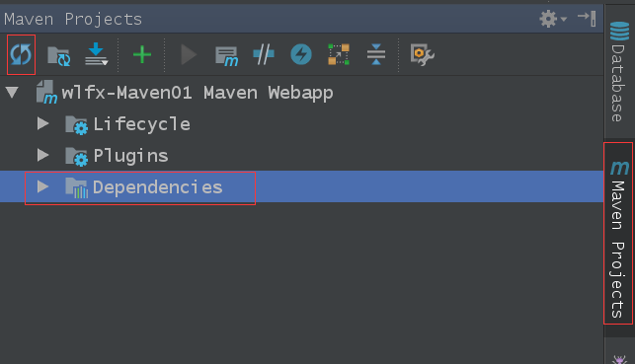
Task: Show Dependencies diagram icon
Action: tap(339, 54)
